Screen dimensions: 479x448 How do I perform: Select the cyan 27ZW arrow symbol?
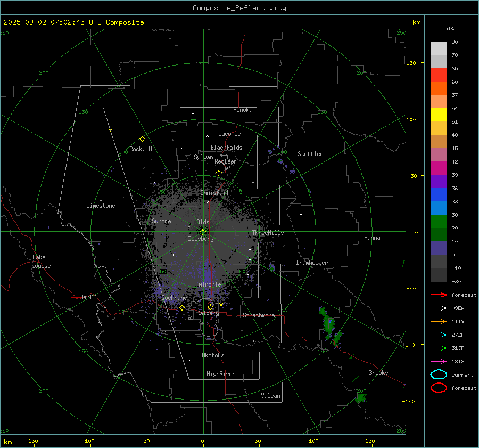(x=439, y=335)
